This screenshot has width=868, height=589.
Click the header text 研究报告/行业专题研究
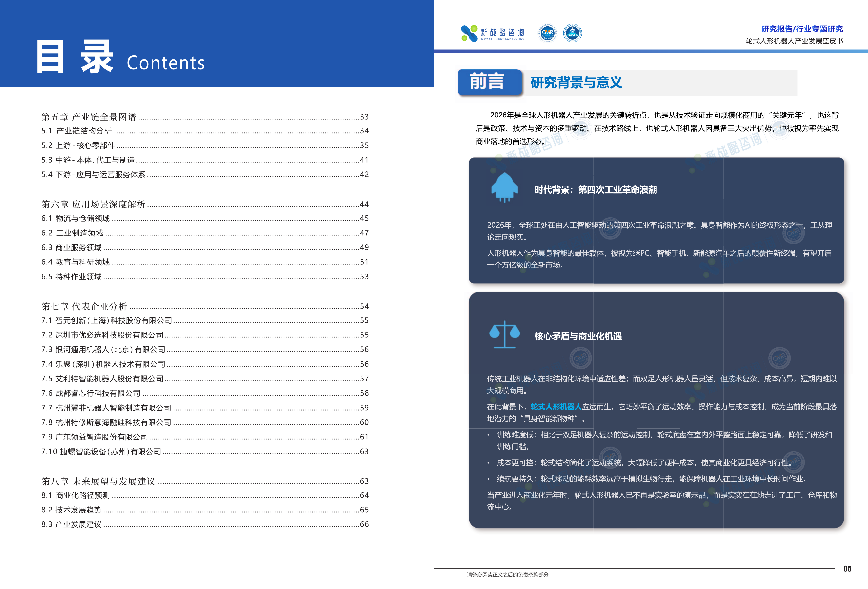[x=802, y=29]
